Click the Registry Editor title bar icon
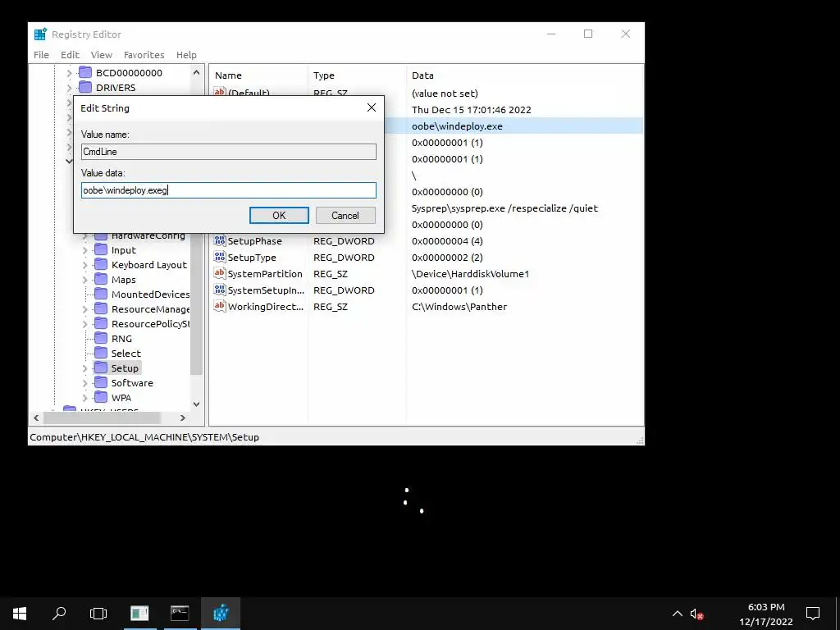 point(40,34)
